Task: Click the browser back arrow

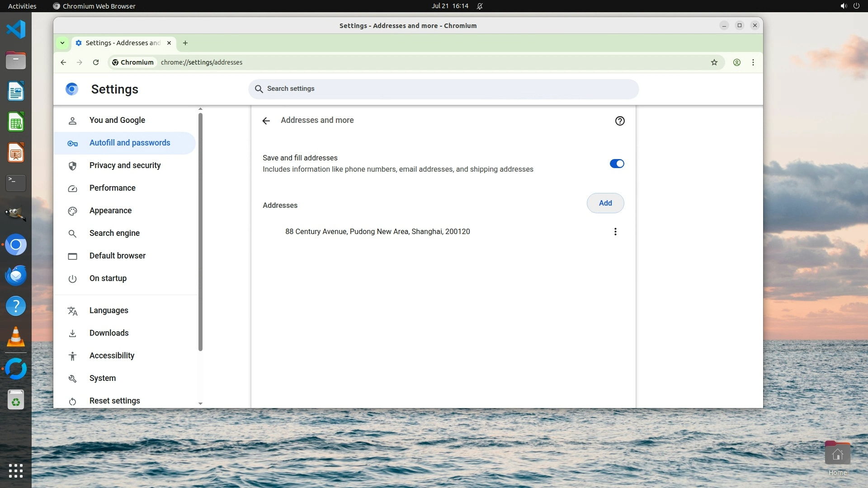Action: tap(63, 62)
